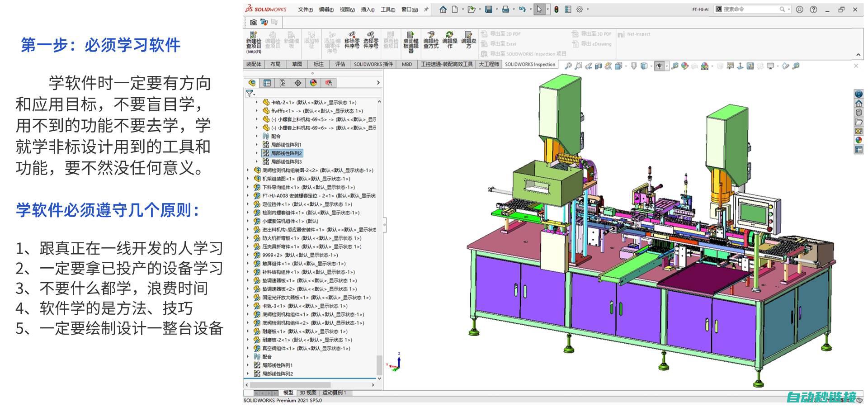The height and width of the screenshot is (407, 868).
Task: Toggle Hide/Show Items eye button
Action: point(660,66)
